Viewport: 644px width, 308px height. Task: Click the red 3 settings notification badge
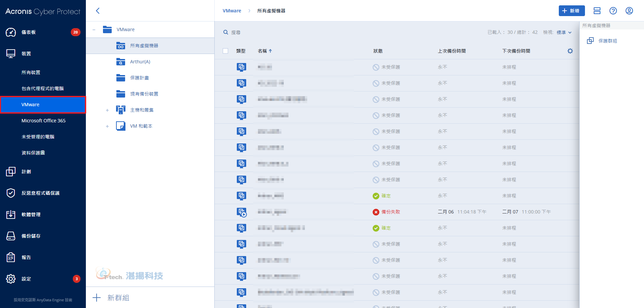point(76,279)
